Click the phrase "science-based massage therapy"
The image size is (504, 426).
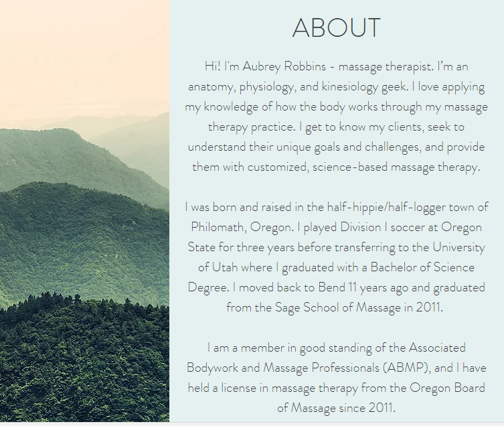pos(396,167)
